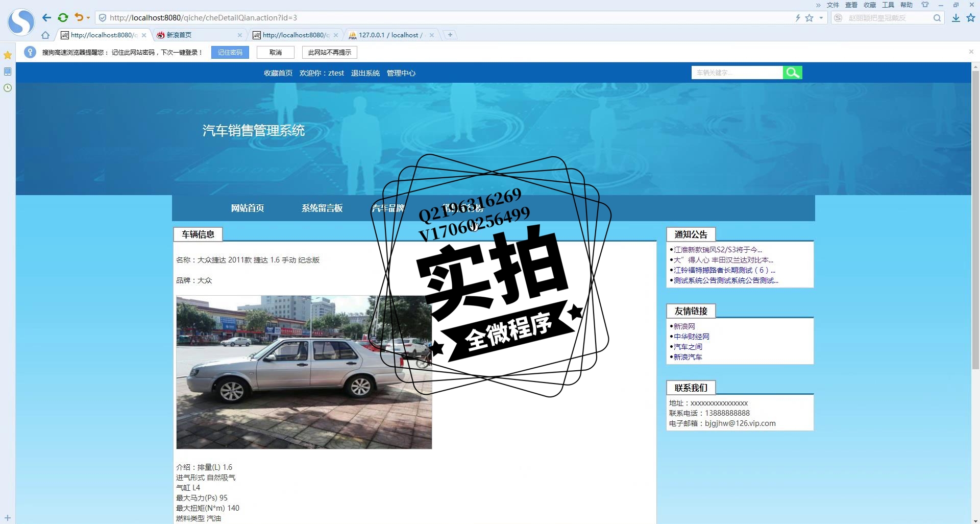This screenshot has width=980, height=524.
Task: Open a new tab with plus button
Action: [x=450, y=35]
